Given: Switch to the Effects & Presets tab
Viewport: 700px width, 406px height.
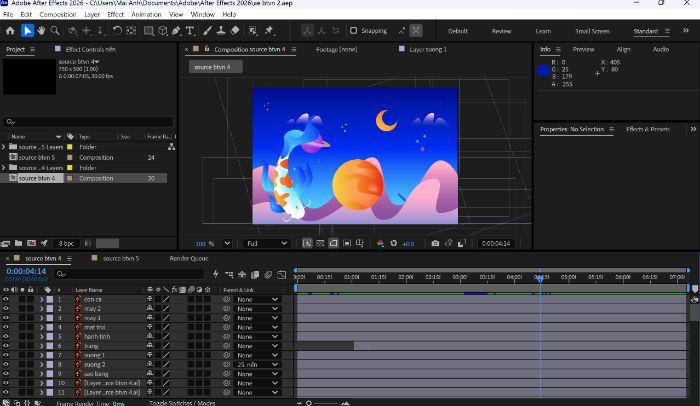Looking at the screenshot, I should tap(648, 129).
